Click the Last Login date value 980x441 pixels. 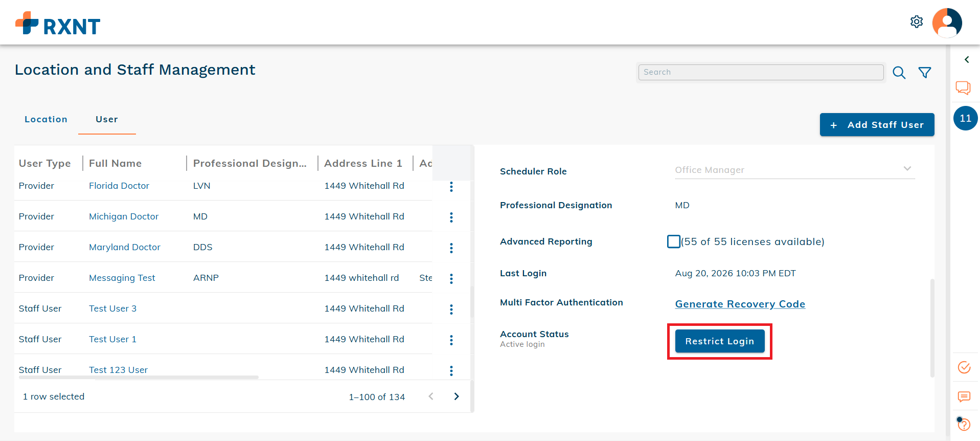(736, 273)
